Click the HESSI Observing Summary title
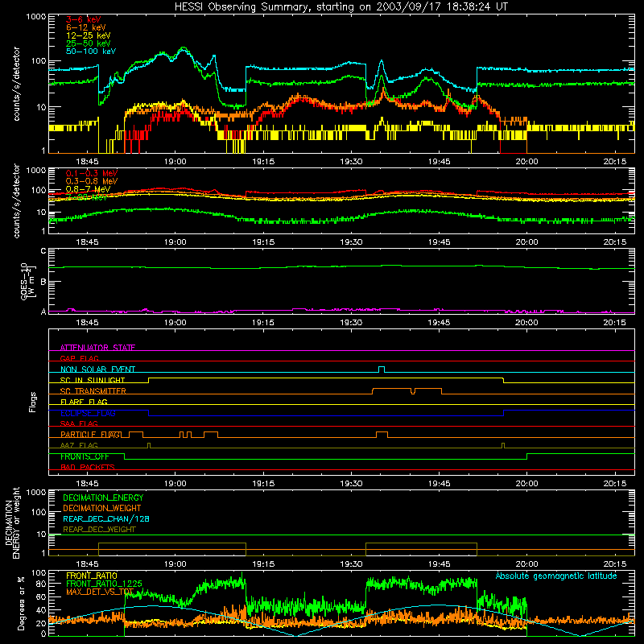 pos(341,7)
